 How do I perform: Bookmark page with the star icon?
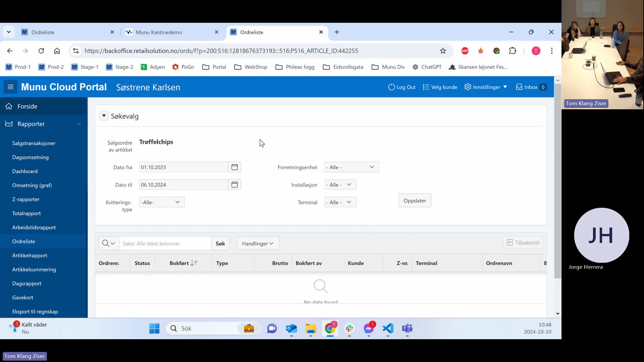click(x=443, y=51)
